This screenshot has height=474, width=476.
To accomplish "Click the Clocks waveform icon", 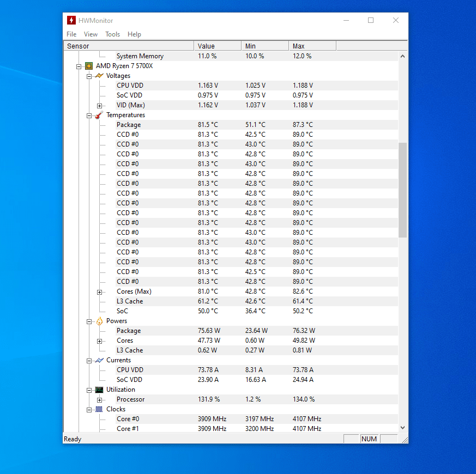I will tap(99, 409).
